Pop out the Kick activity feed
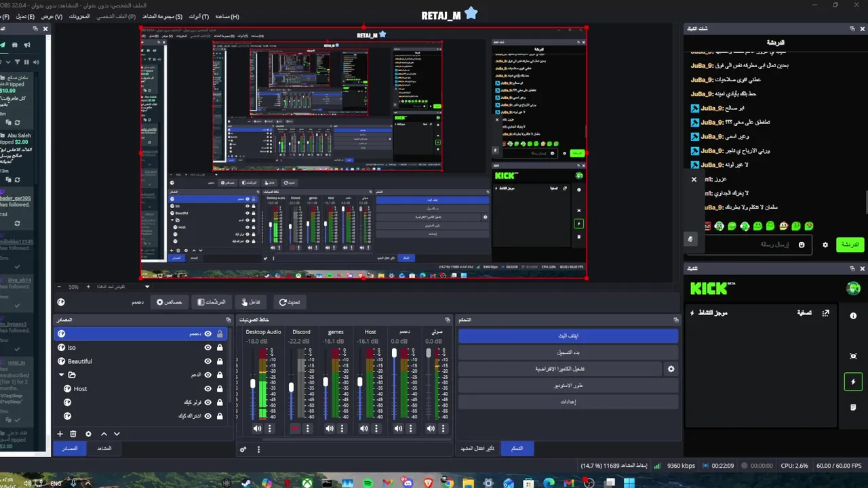The height and width of the screenshot is (488, 868). pos(825,313)
